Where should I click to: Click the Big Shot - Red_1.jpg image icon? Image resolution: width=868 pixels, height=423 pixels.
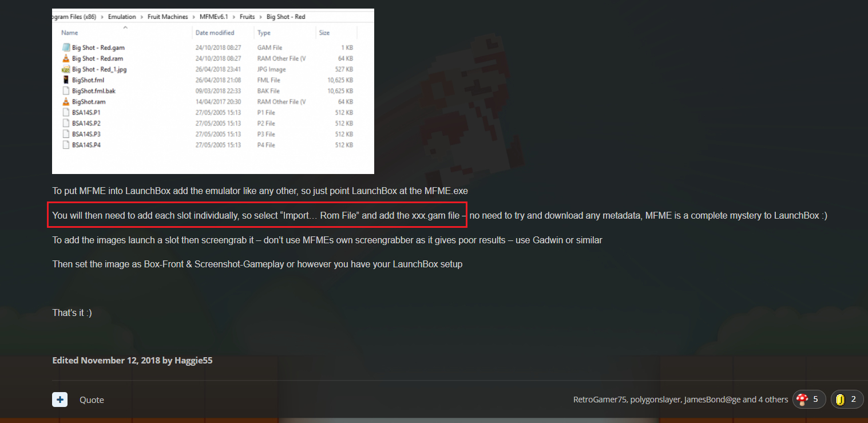coord(66,69)
